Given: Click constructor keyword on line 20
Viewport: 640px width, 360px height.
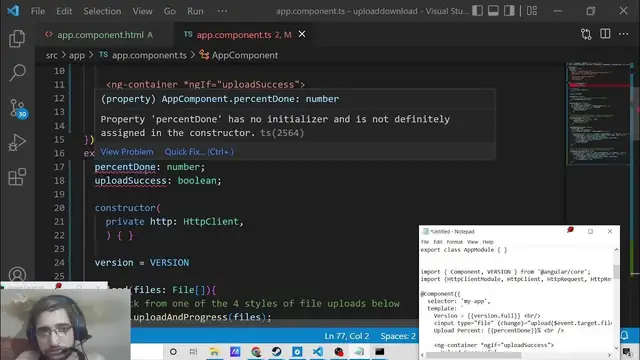Looking at the screenshot, I should coord(125,208).
